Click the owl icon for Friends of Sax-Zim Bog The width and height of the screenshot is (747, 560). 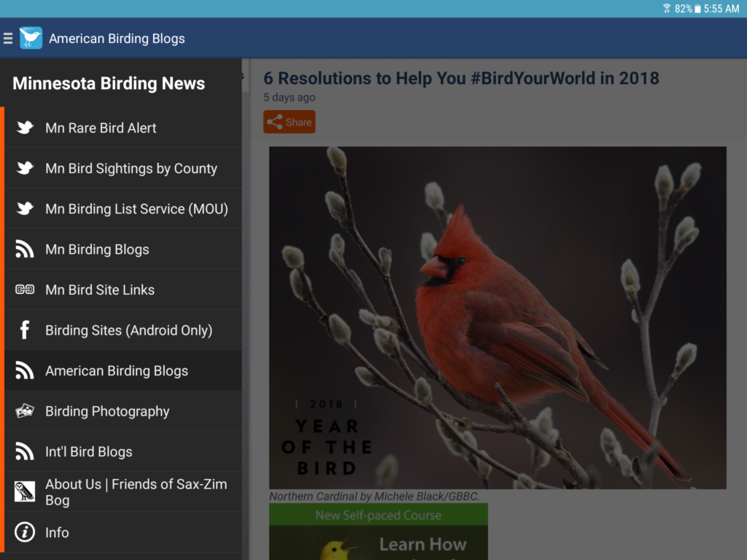(25, 492)
